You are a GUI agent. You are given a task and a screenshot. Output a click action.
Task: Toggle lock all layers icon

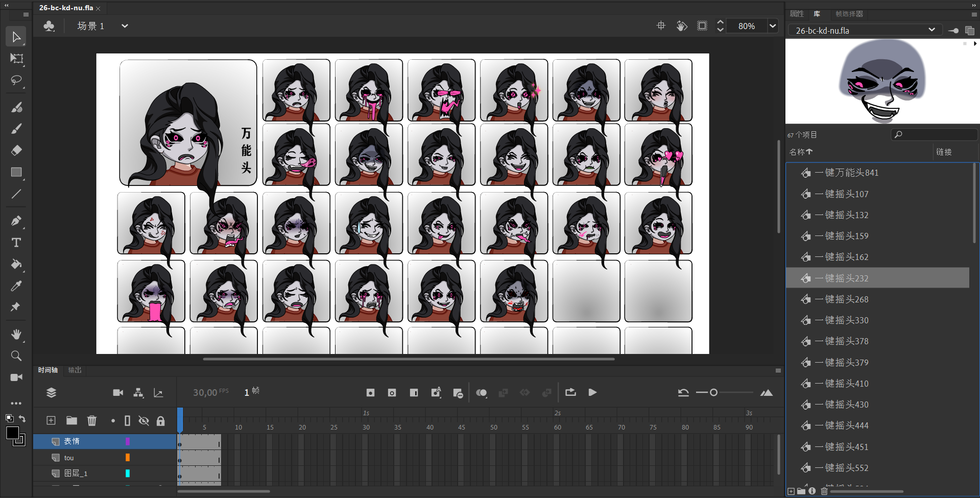tap(160, 420)
